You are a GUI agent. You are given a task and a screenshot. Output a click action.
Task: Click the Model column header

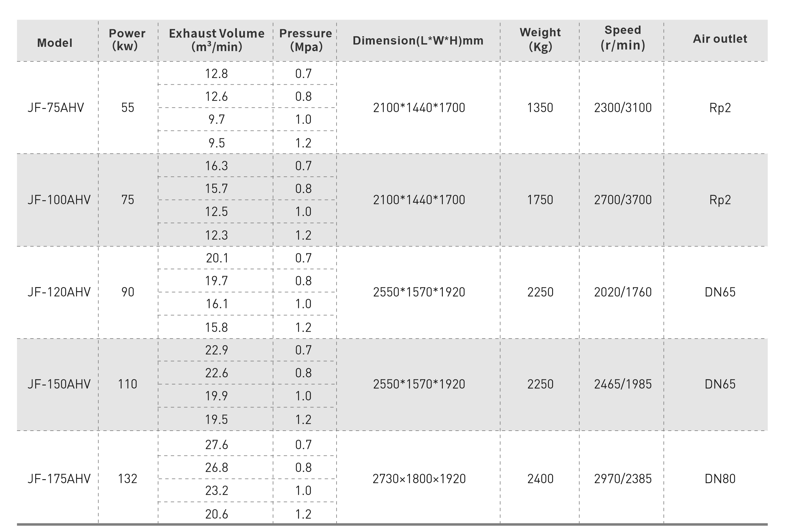tap(55, 43)
